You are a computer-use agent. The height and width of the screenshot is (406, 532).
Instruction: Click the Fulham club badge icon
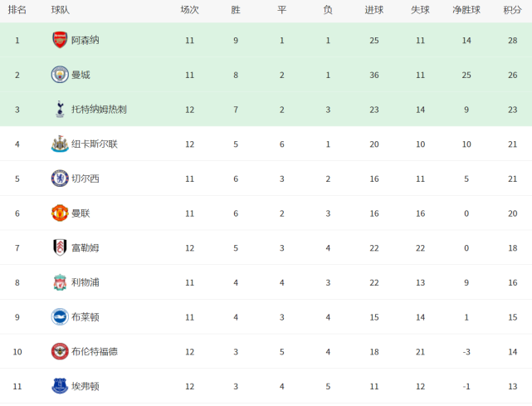60,247
